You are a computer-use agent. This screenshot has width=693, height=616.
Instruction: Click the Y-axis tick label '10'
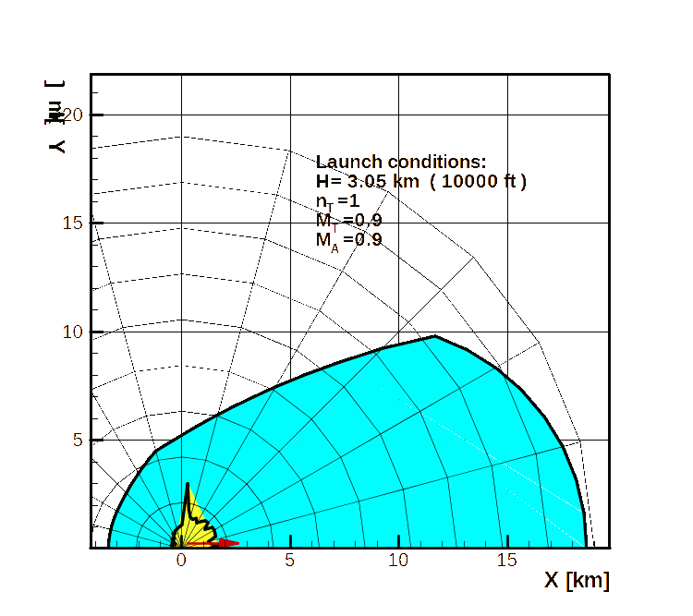coord(72,332)
